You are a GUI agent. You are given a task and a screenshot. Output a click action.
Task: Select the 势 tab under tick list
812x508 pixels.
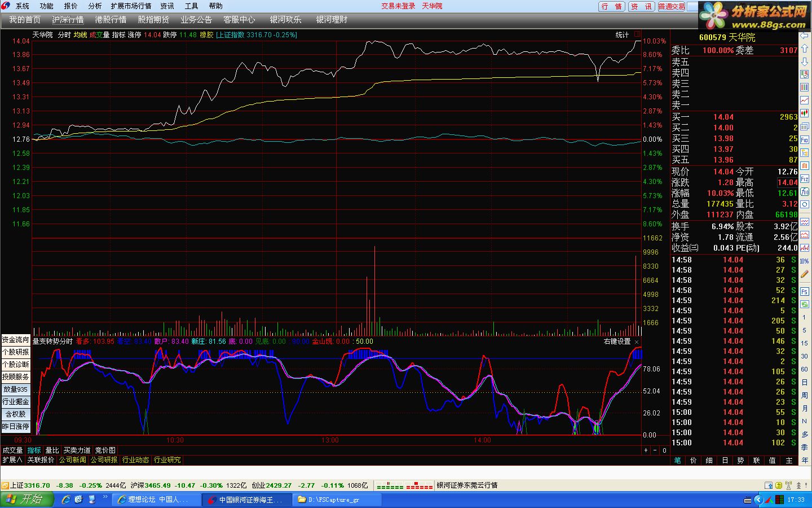tap(740, 461)
